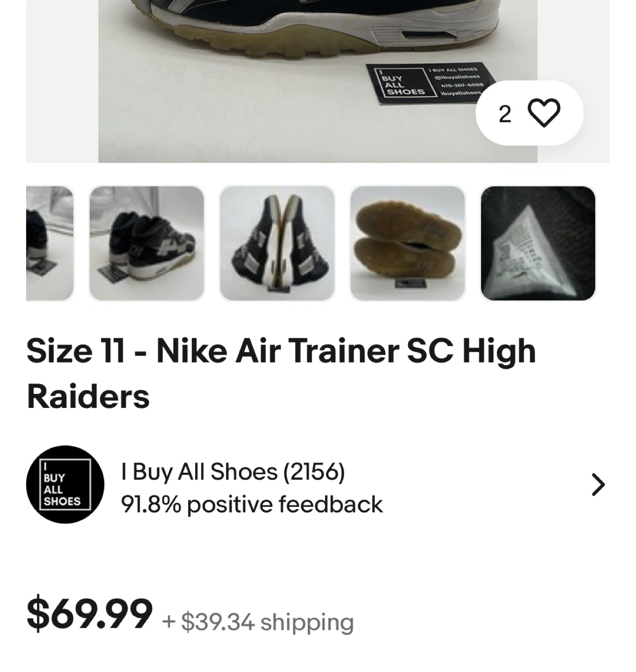Screen dimensions: 636x672
Task: Tap the "(2156)" feedback count
Action: 314,472
